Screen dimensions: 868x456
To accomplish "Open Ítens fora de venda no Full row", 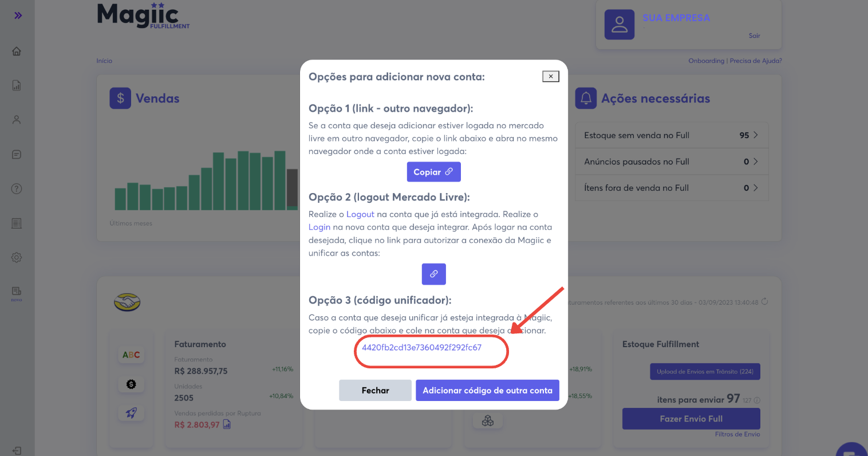I will tap(671, 188).
